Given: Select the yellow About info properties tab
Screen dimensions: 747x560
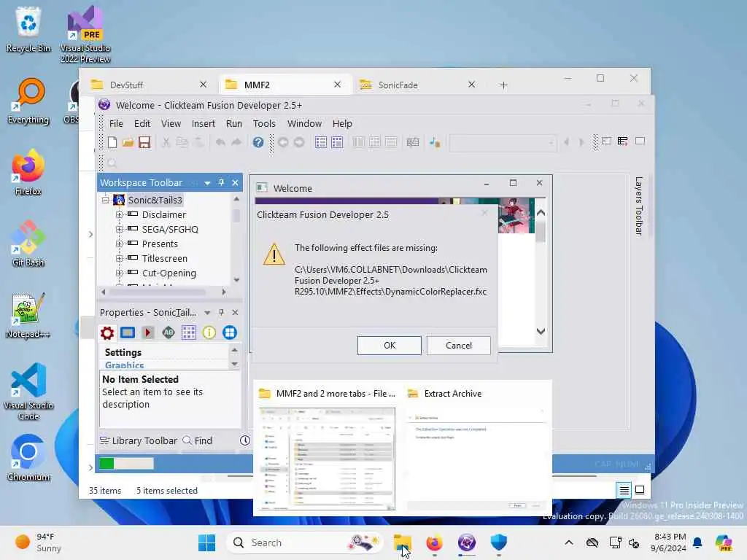Looking at the screenshot, I should click(209, 332).
